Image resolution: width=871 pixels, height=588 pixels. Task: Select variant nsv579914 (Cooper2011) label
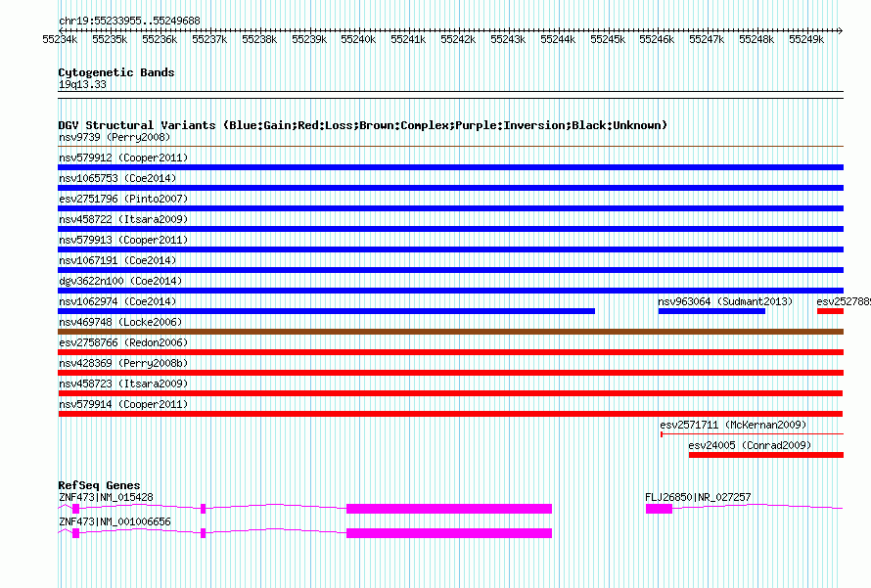(x=123, y=404)
